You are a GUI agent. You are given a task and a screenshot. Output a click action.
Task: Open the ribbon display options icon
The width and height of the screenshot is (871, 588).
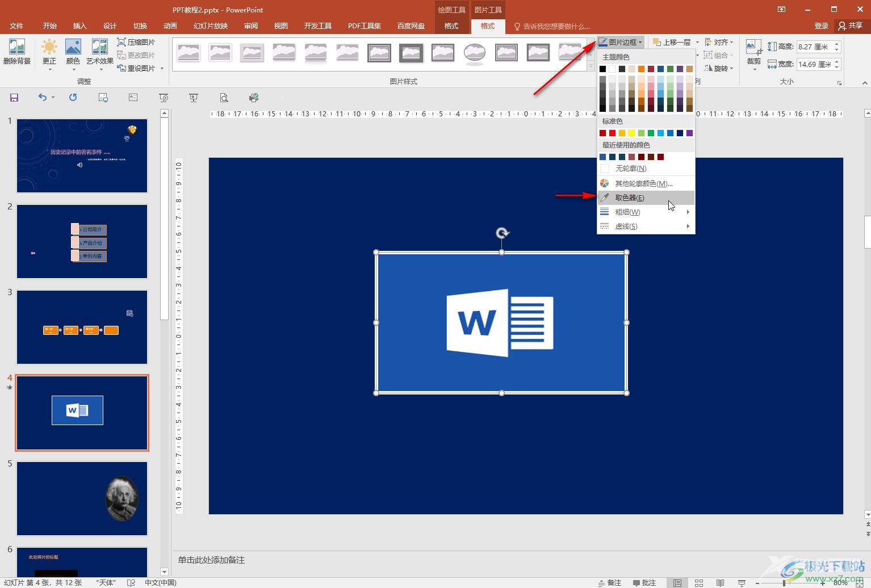point(782,9)
